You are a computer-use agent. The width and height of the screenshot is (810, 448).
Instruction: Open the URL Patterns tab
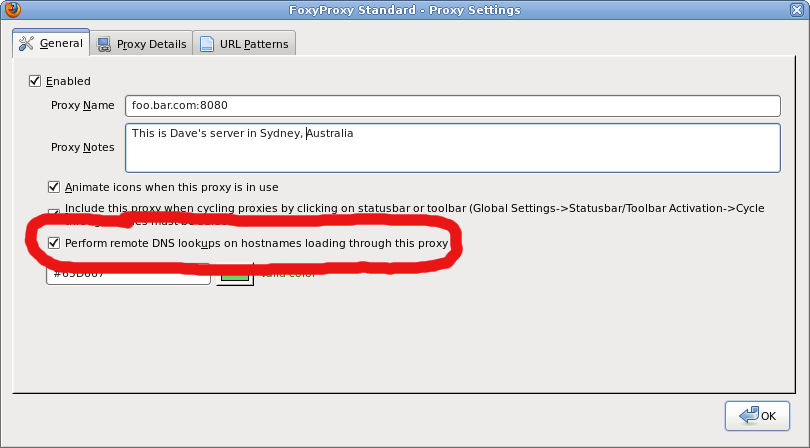(x=244, y=44)
